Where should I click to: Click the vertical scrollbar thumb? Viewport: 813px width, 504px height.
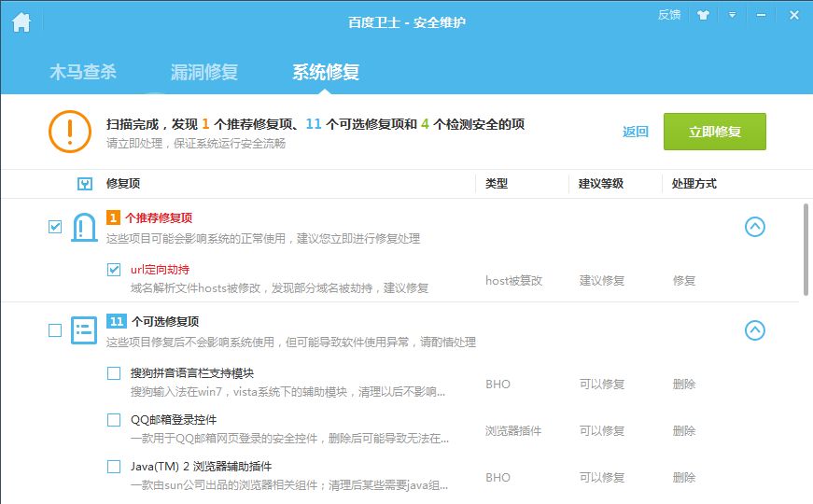(x=806, y=249)
